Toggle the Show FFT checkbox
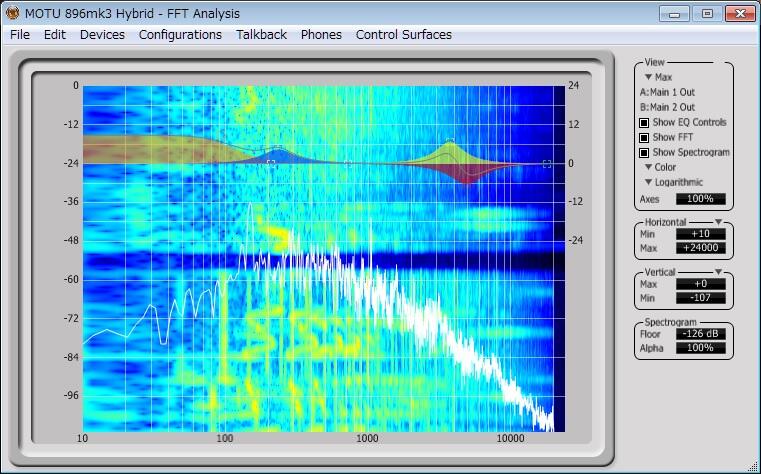The height and width of the screenshot is (474, 761). click(x=644, y=138)
